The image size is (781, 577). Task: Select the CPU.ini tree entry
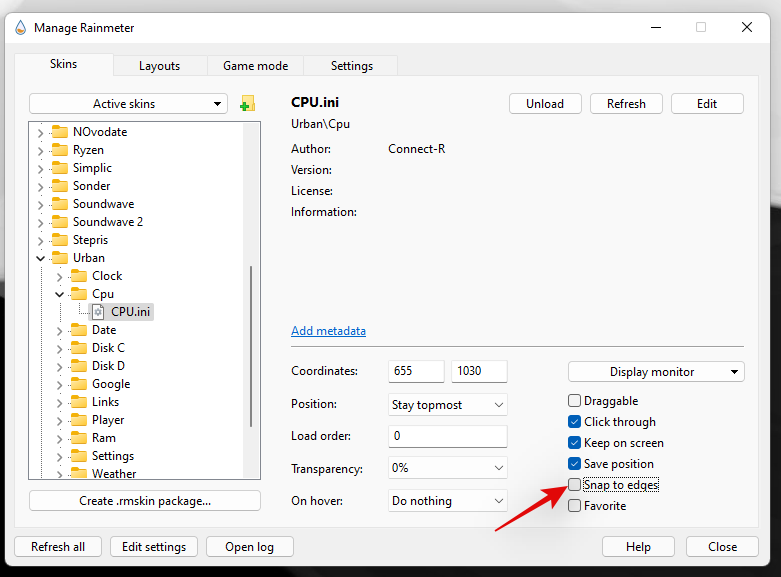coord(130,312)
